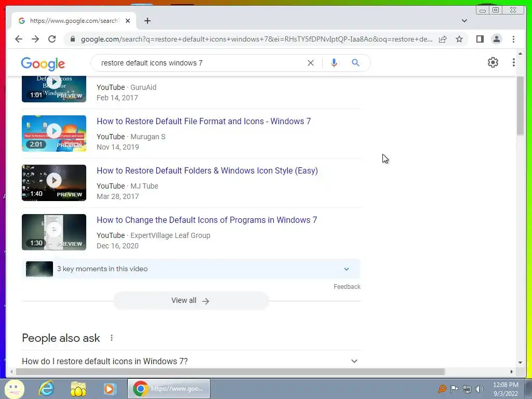Click the horizontal scrollbar thumb
Image resolution: width=532 pixels, height=399 pixels.
pyautogui.click(x=230, y=372)
